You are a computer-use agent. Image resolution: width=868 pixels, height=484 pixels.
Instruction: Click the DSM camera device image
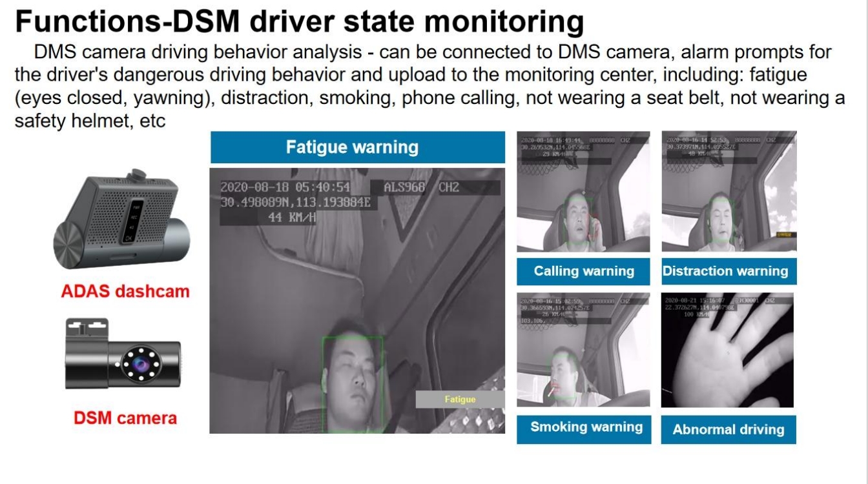pyautogui.click(x=123, y=355)
